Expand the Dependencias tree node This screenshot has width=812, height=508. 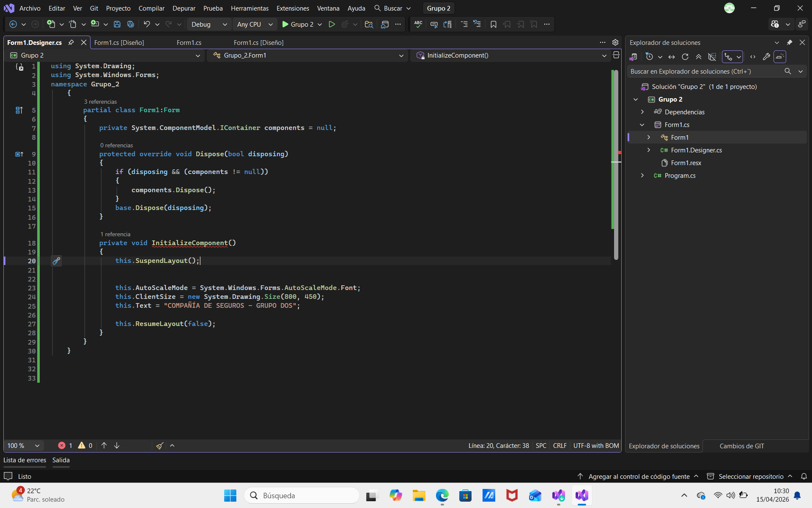click(642, 112)
